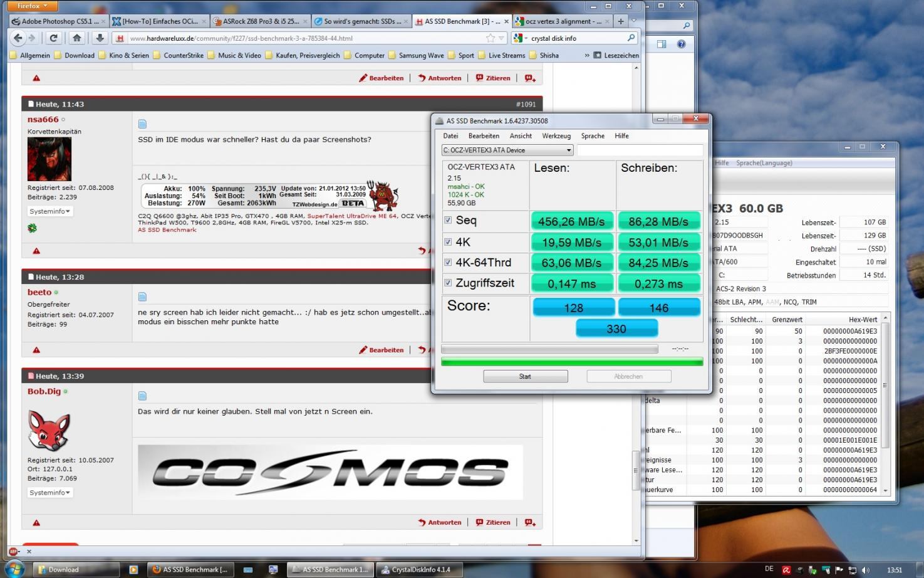The image size is (924, 578).
Task: Switch to ocz vertex 3 alignment tab
Action: click(563, 21)
